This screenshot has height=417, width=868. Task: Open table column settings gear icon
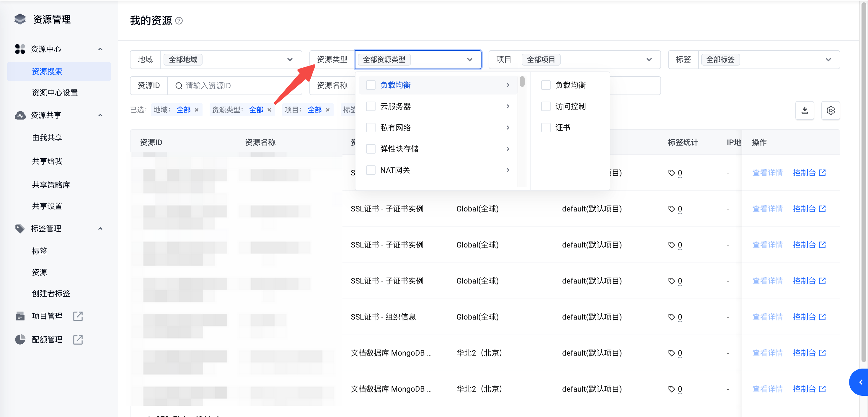(x=830, y=110)
